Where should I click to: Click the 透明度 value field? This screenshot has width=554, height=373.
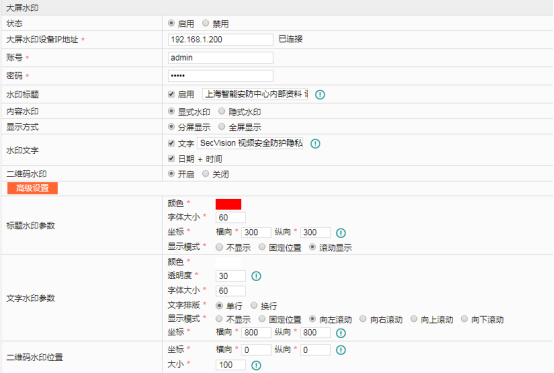[x=231, y=276]
